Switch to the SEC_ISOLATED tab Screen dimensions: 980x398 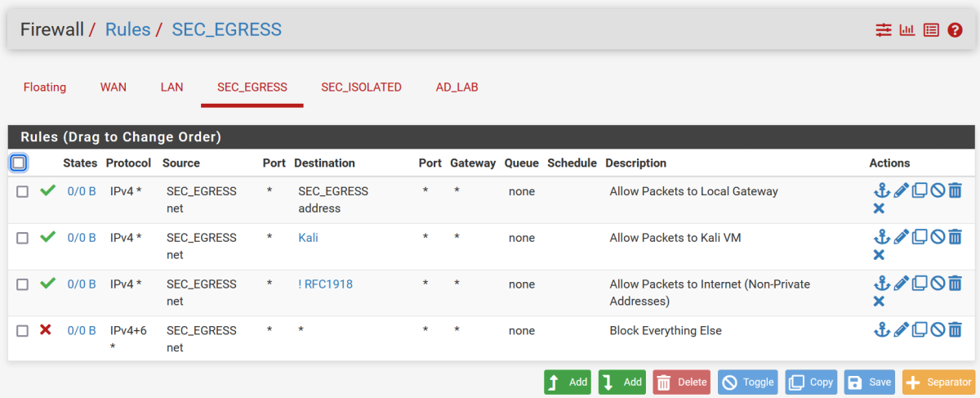pos(361,87)
